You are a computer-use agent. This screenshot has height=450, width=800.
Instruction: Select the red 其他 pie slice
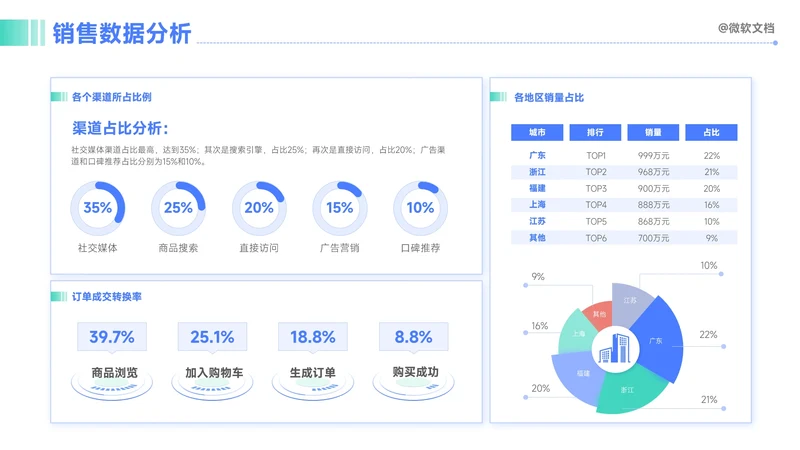[598, 314]
